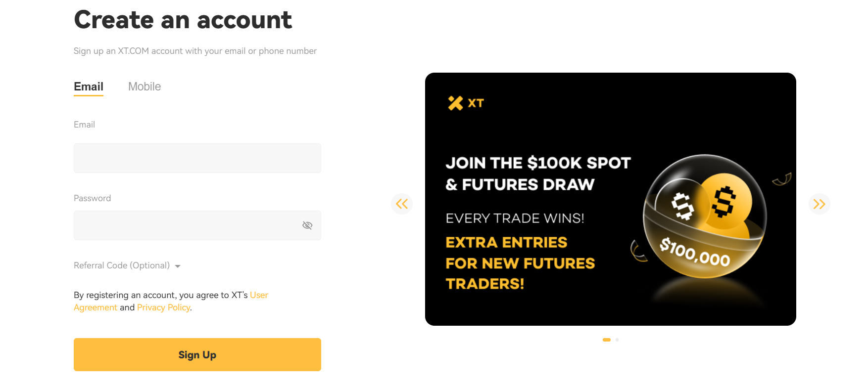Advance to next promo banner slide
The image size is (868, 388).
[819, 204]
